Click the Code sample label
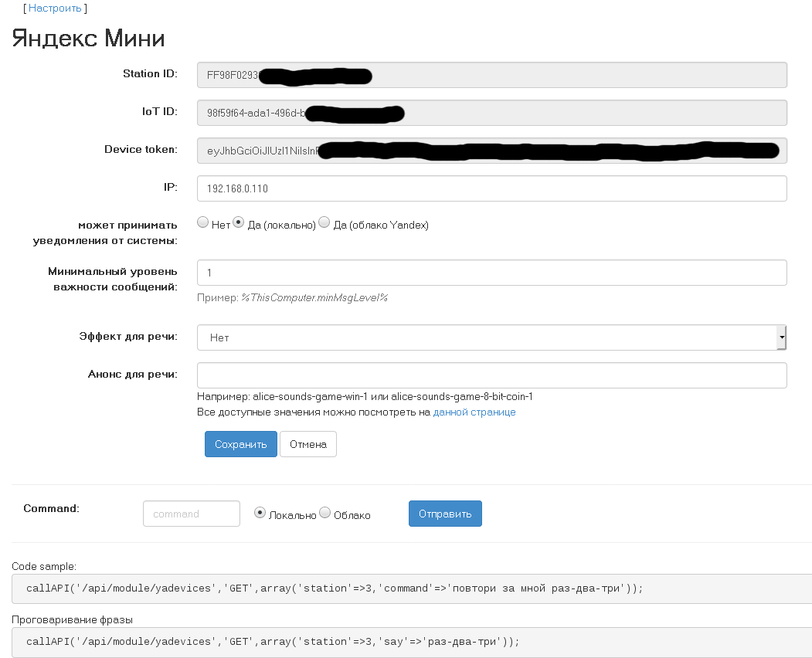 point(44,566)
